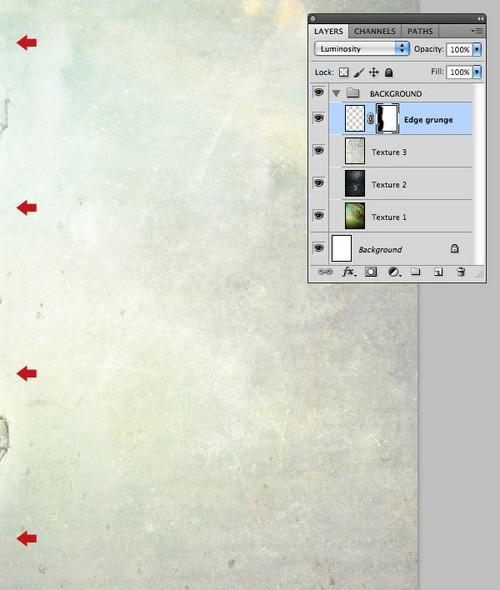
Task: Switch to the Paths tab
Action: 420,31
